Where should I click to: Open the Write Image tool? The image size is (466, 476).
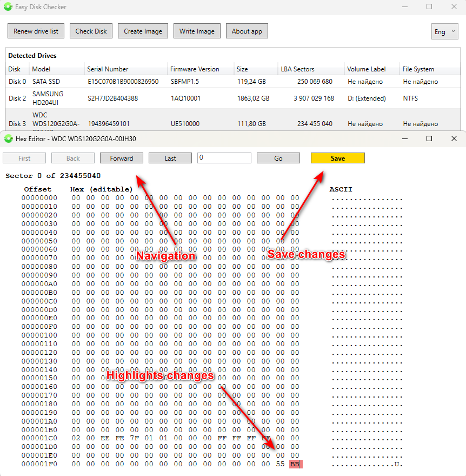tap(197, 31)
